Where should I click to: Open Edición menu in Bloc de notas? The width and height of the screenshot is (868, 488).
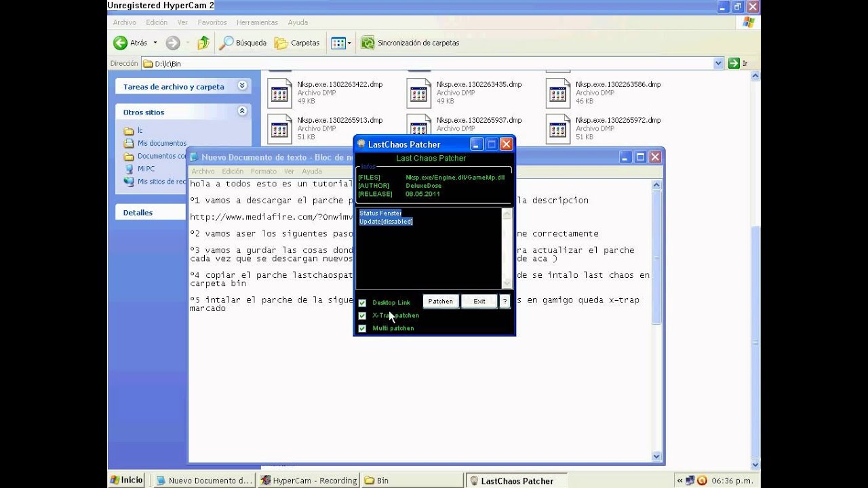233,171
